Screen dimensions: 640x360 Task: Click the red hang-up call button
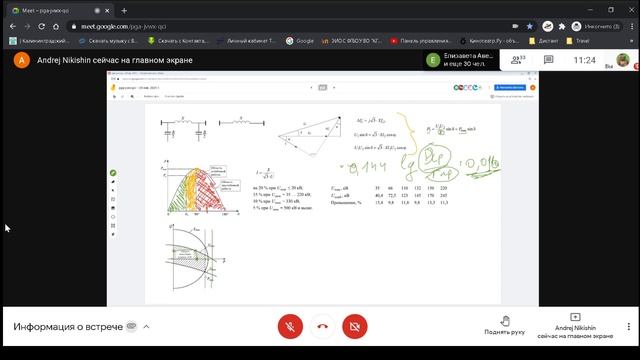pos(322,327)
